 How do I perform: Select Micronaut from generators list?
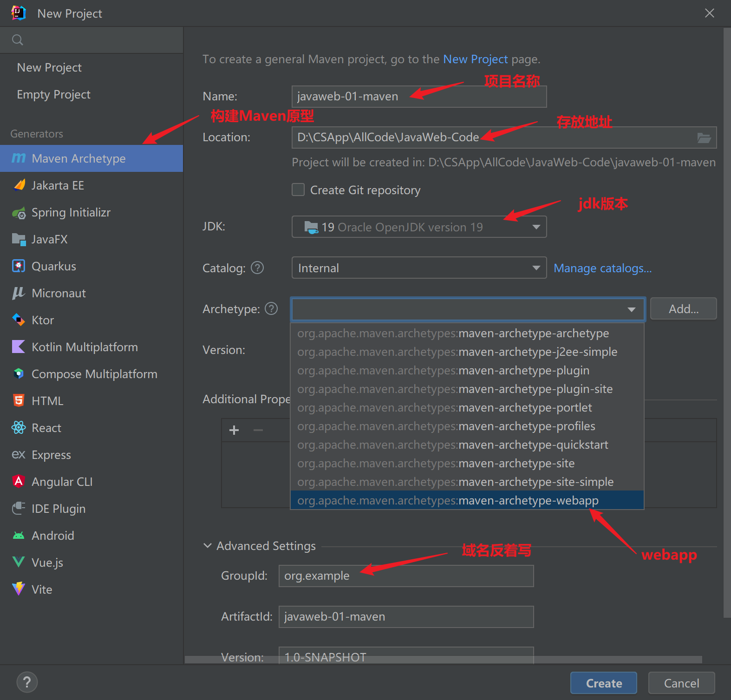tap(91, 293)
